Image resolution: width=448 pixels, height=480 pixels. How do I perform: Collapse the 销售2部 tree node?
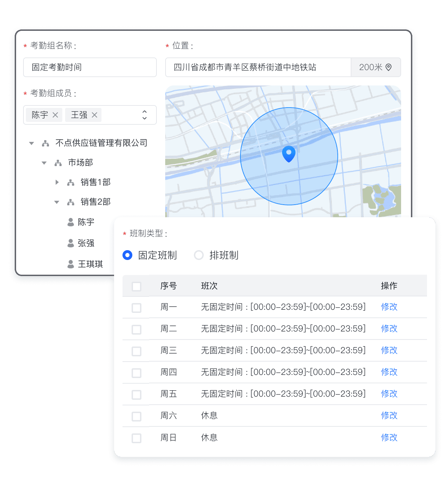point(57,202)
